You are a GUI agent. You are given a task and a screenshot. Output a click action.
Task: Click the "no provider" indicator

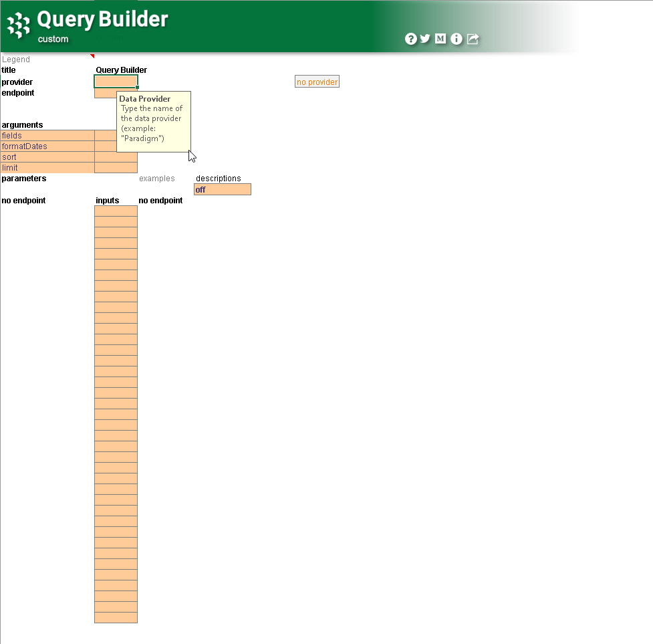tap(317, 81)
